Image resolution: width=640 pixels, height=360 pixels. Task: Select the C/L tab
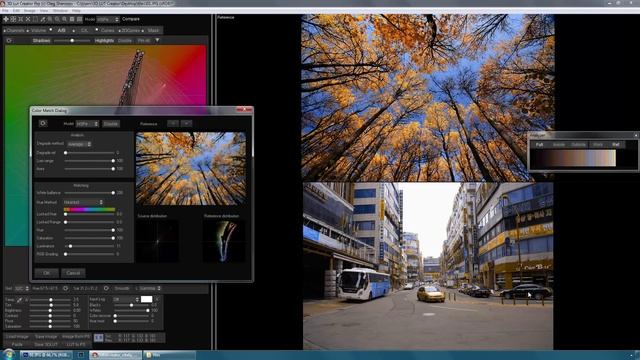click(x=84, y=31)
